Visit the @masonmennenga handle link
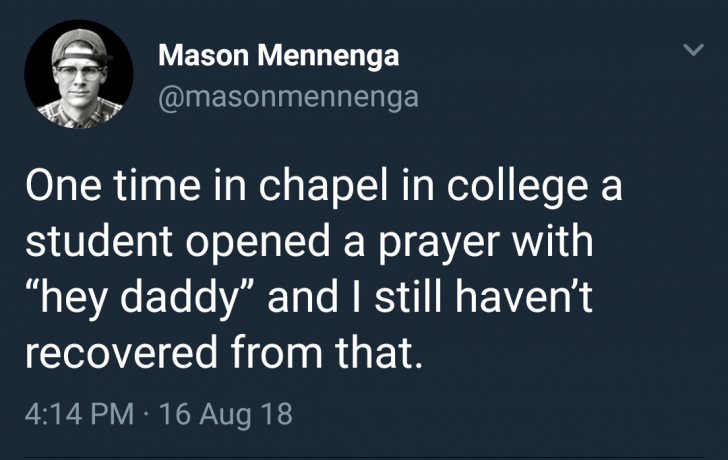 click(288, 97)
